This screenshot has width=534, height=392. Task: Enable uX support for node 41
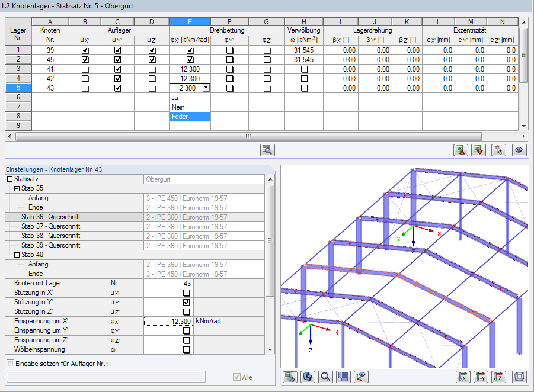[85, 69]
